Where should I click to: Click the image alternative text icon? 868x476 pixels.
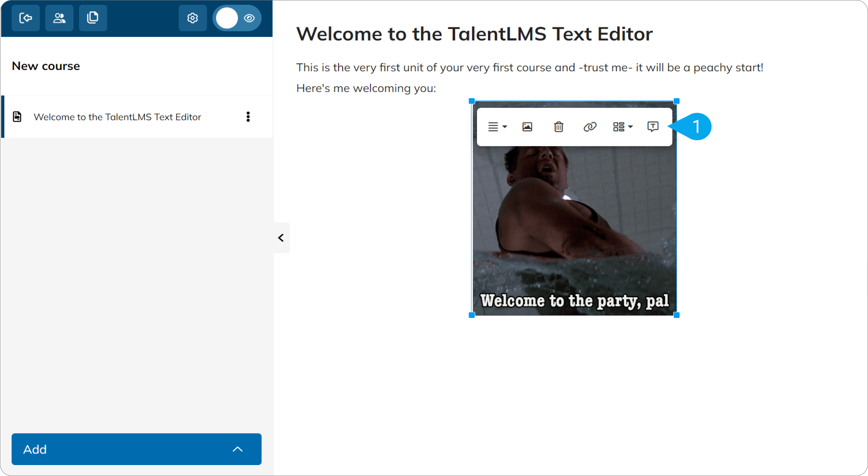pos(653,127)
